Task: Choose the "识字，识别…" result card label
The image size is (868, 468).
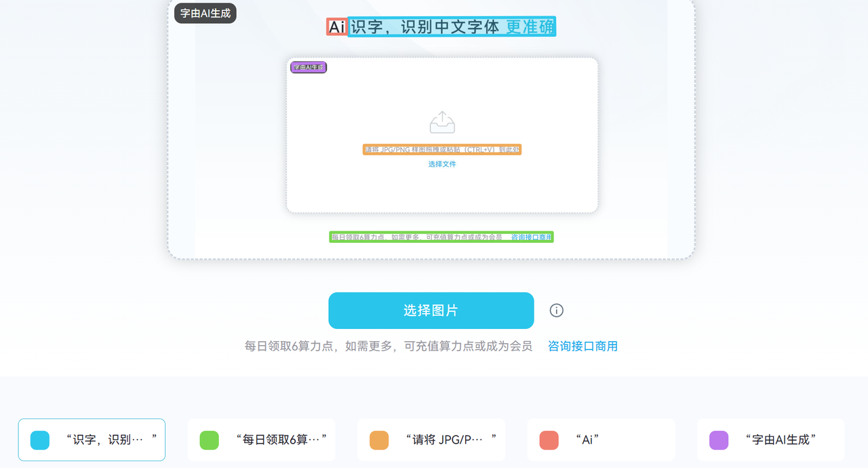Action: (111, 440)
